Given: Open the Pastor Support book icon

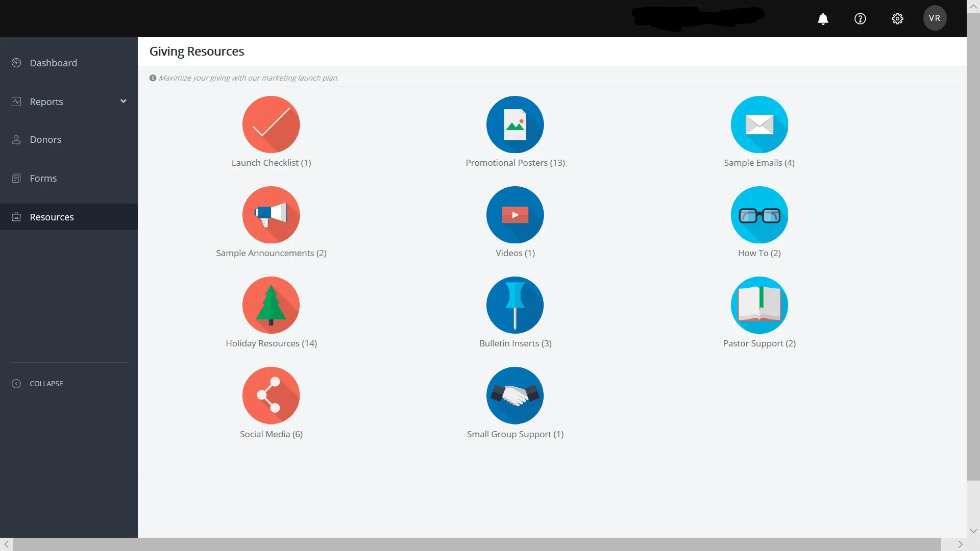Looking at the screenshot, I should [x=759, y=305].
